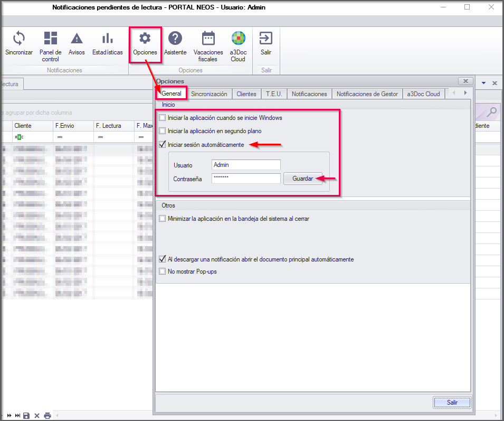Open the blue dropdown arrow beside the panel close
Viewport: 504px width, 421px height.
(x=484, y=83)
